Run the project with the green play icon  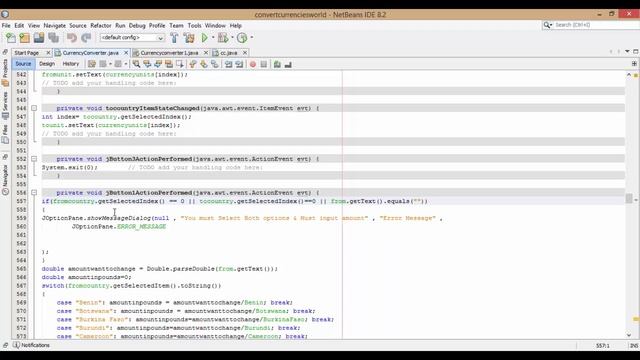point(204,38)
